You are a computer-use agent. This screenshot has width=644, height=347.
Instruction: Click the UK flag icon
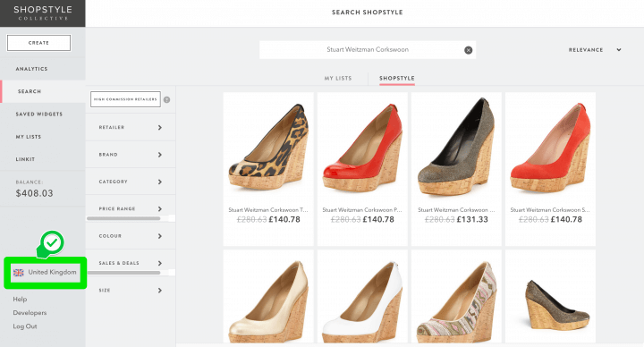[19, 273]
